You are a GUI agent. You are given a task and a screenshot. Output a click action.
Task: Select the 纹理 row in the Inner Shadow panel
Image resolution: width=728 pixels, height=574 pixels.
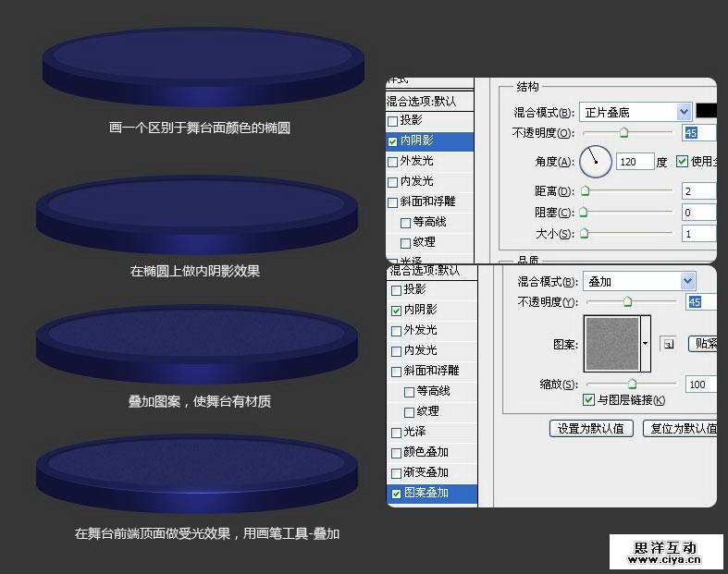[429, 242]
